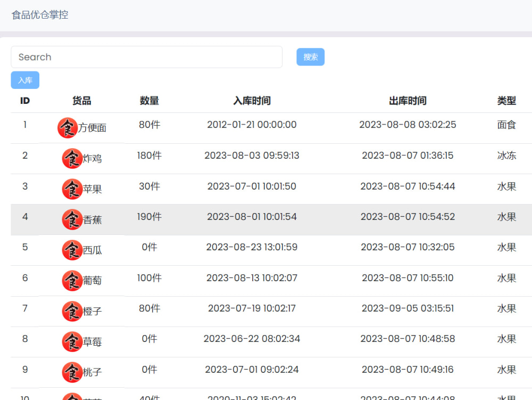Click stock-out time 2023-08-07 10:49:16
The height and width of the screenshot is (400, 532).
tap(408, 370)
